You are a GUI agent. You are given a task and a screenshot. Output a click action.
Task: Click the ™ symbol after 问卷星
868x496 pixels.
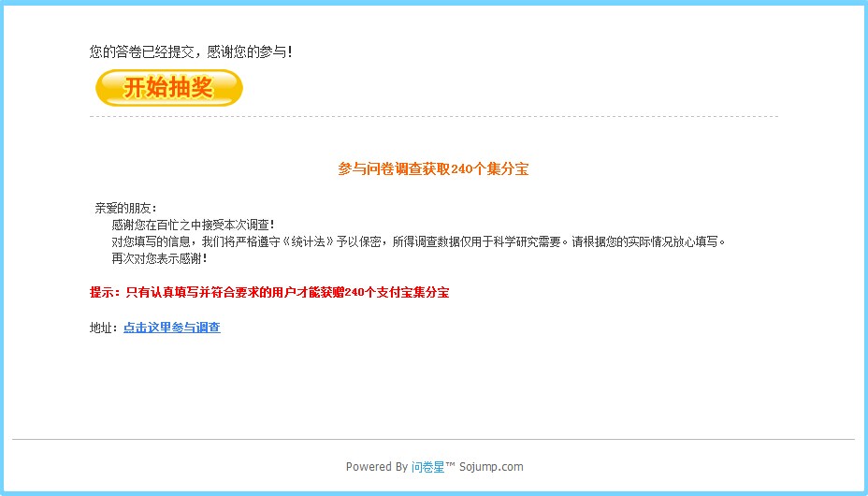(x=451, y=465)
